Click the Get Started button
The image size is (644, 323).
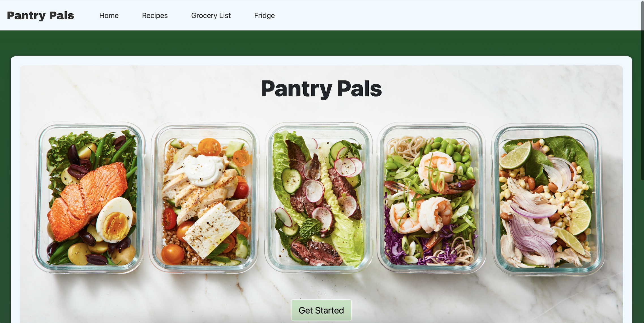[321, 310]
